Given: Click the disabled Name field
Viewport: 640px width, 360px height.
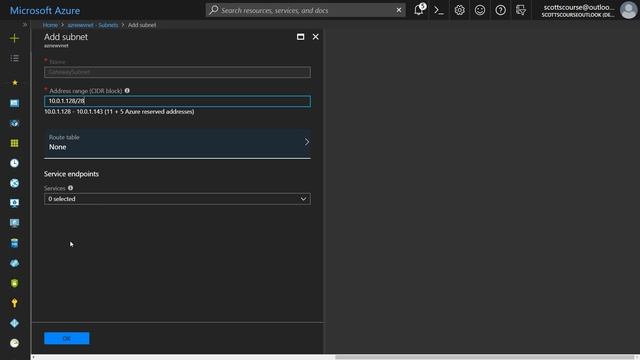Looking at the screenshot, I should pos(177,72).
